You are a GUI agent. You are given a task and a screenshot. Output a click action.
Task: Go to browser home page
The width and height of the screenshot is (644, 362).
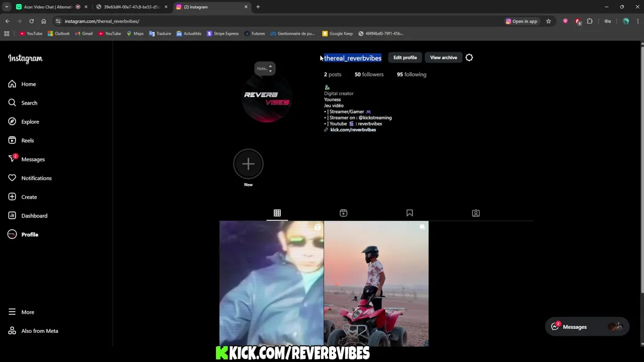tap(43, 21)
